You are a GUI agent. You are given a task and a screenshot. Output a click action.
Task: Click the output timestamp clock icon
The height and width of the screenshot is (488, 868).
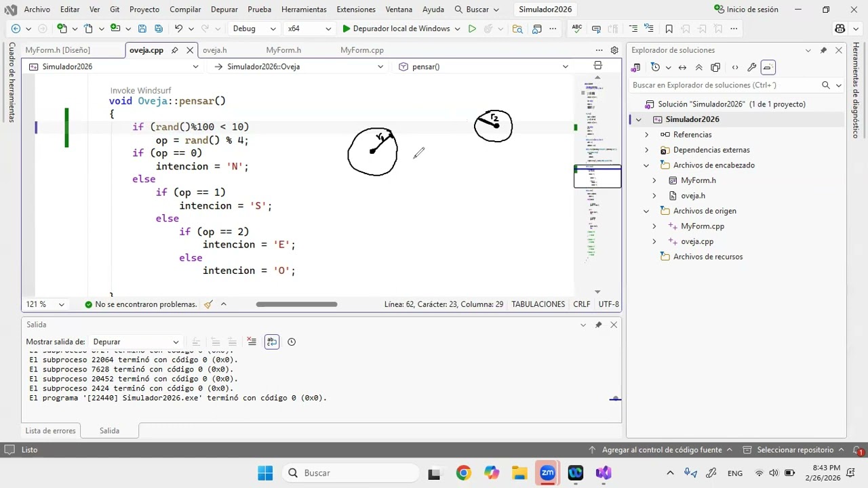click(292, 342)
